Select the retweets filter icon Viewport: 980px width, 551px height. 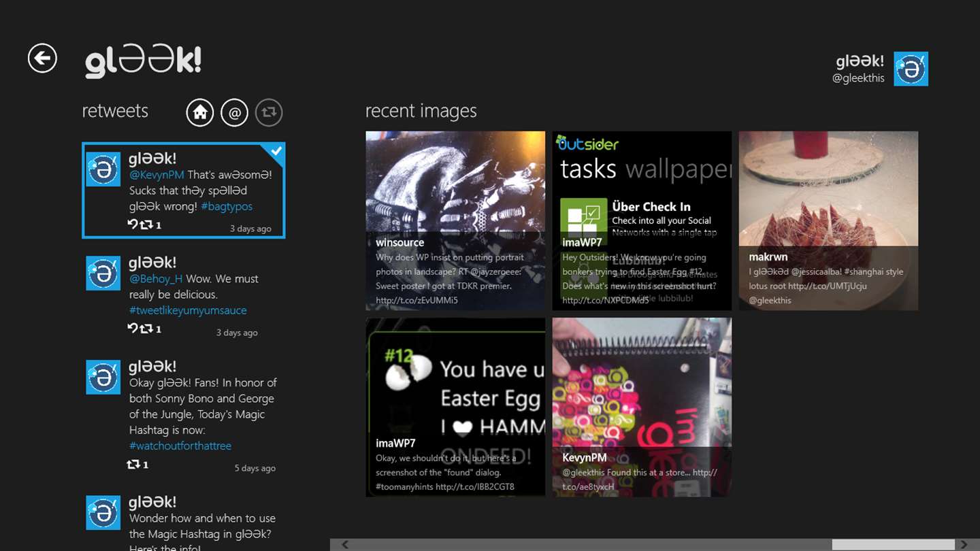click(269, 113)
